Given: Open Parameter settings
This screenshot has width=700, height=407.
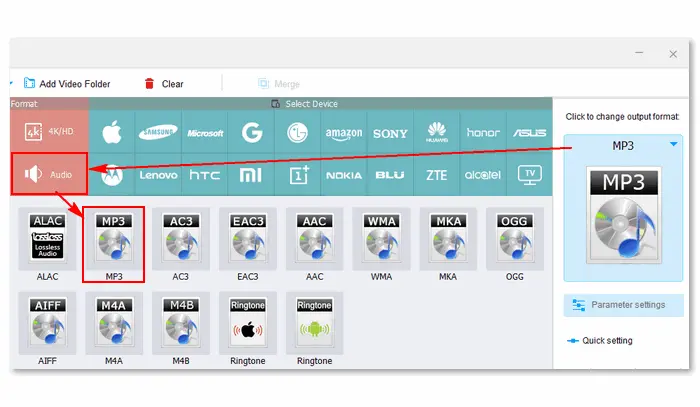Looking at the screenshot, I should tap(623, 305).
